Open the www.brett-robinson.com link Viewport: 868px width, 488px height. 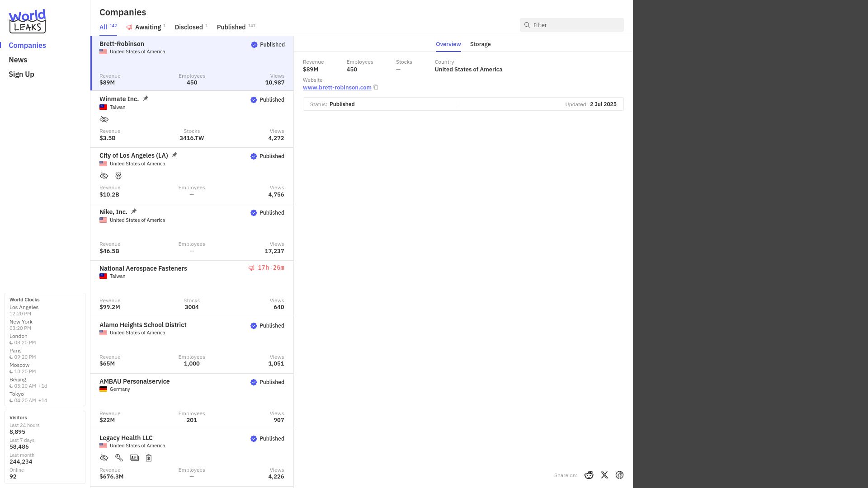(337, 88)
